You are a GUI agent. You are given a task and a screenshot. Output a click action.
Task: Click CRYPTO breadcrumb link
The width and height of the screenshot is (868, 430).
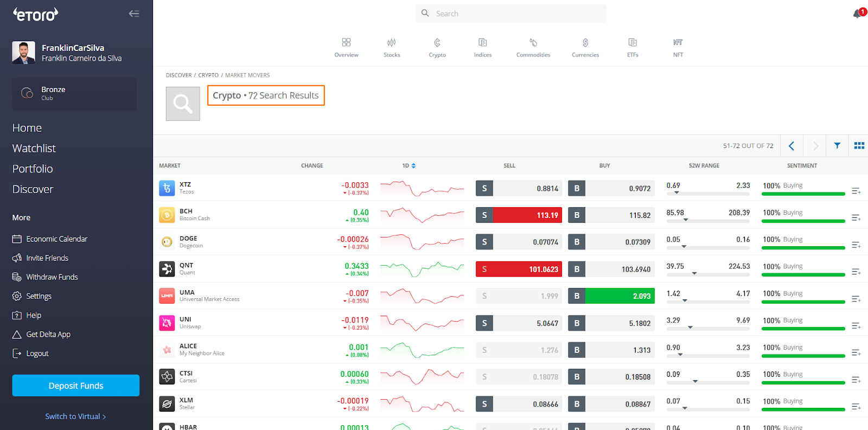tap(208, 75)
